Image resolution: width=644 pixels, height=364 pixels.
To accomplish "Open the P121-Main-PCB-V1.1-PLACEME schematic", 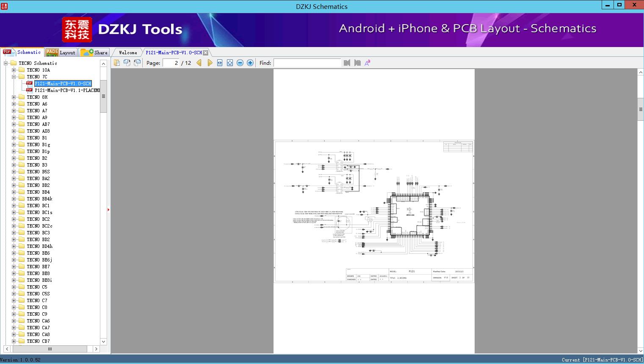I will click(x=66, y=90).
